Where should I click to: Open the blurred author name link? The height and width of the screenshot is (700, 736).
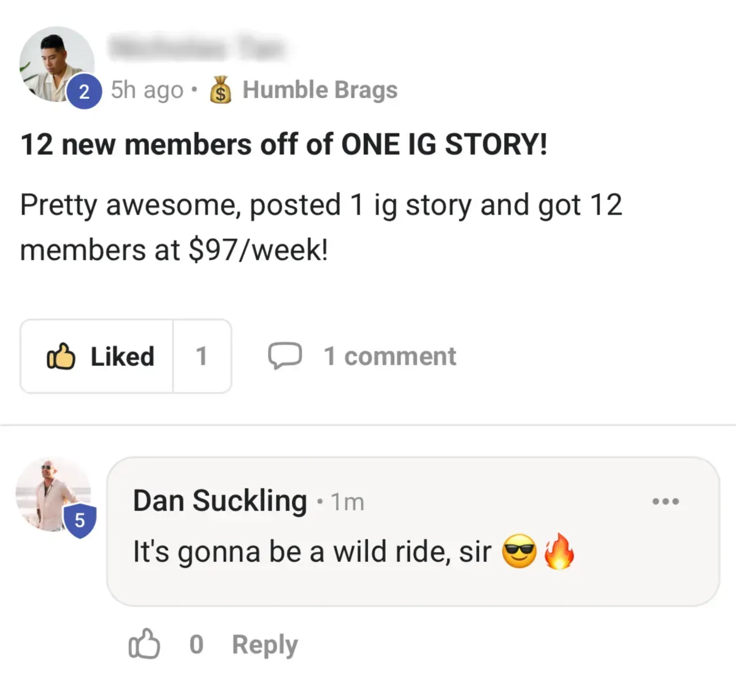point(196,47)
